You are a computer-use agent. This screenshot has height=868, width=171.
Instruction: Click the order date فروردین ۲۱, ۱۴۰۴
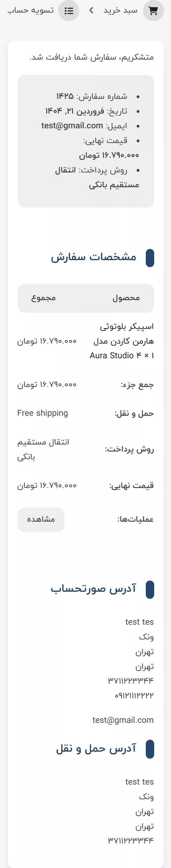tap(75, 111)
